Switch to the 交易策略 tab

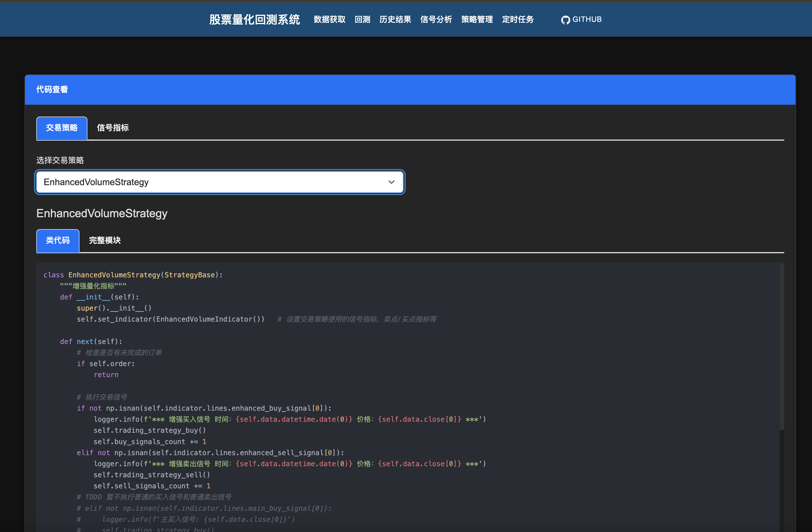62,128
